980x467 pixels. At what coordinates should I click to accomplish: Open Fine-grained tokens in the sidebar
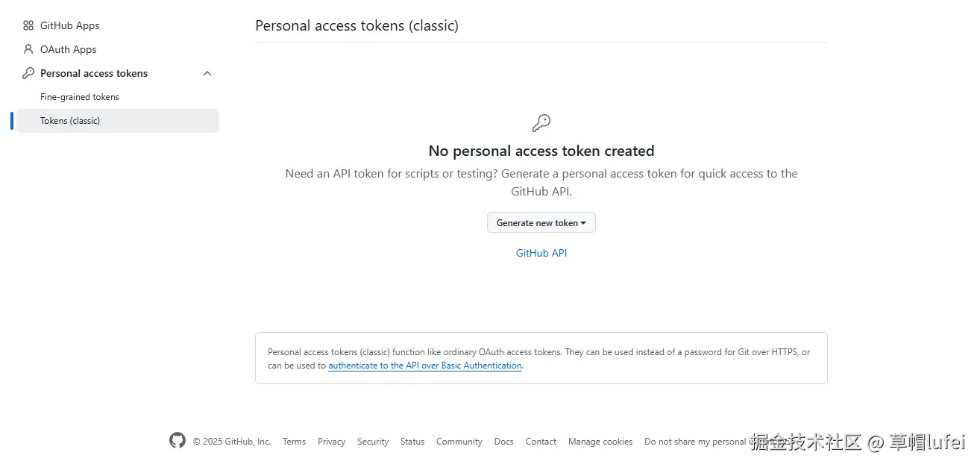[x=80, y=97]
